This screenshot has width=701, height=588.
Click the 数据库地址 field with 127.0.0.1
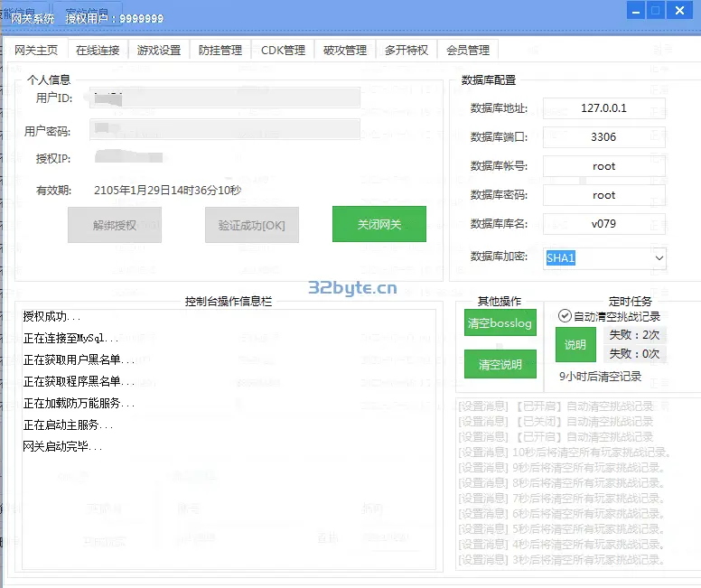604,108
